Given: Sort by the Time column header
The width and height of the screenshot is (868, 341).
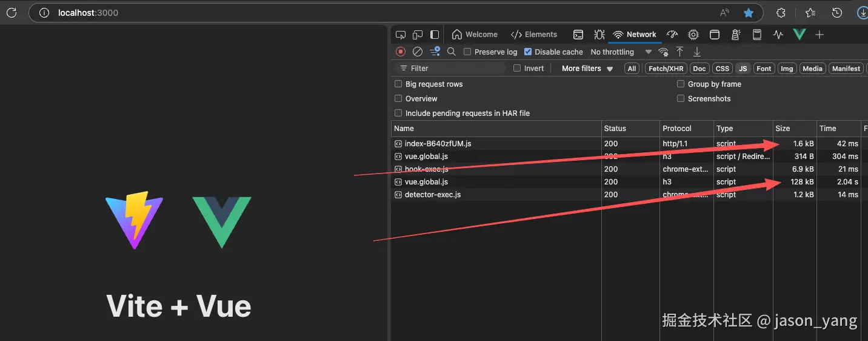Looking at the screenshot, I should coord(838,129).
